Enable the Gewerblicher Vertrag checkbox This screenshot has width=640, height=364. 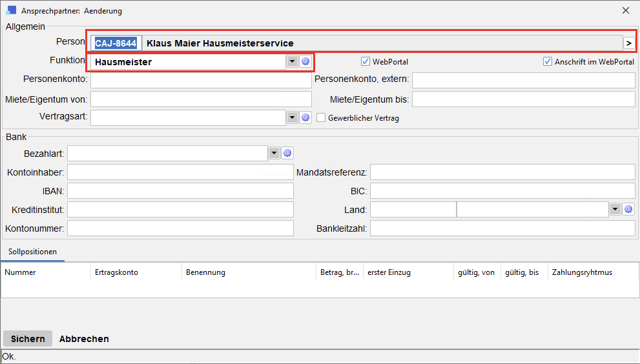coord(321,118)
